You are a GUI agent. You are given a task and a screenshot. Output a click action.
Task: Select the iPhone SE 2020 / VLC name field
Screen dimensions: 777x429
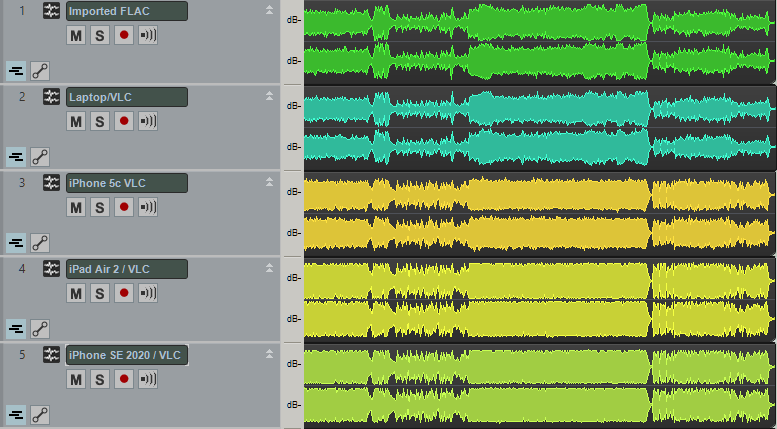point(127,355)
